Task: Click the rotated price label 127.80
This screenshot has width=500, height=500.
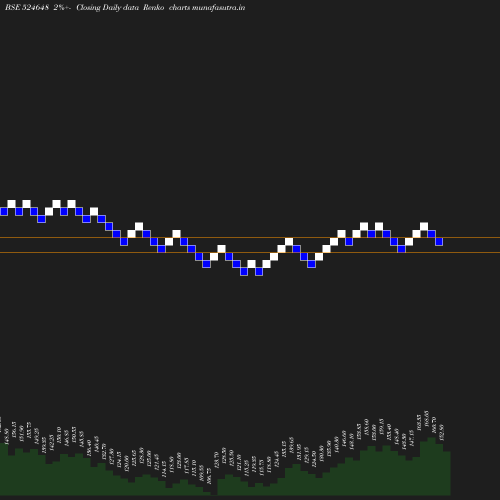Action: click(112, 456)
